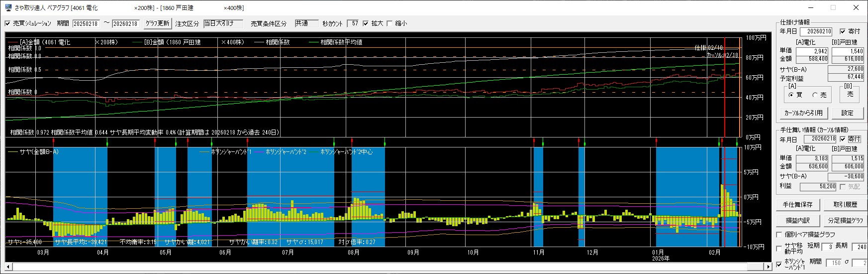This screenshot has height=274, width=868.
Task: Click the left arrow of horizontal scrollbar
Action: [x=8, y=267]
